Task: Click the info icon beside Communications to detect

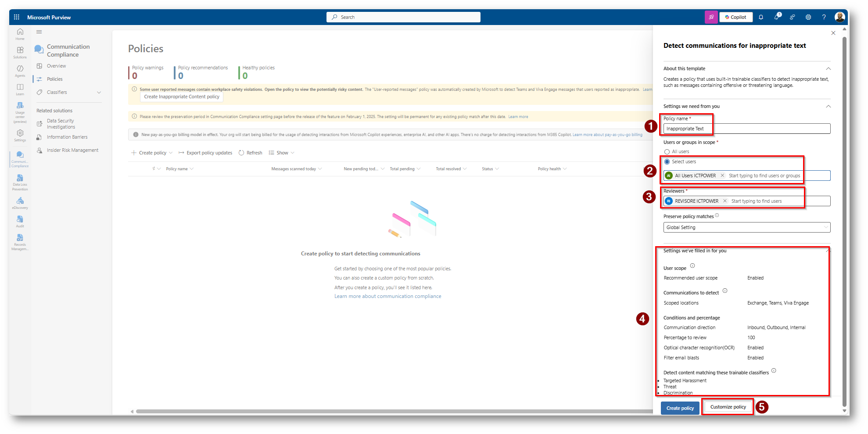Action: [725, 291]
